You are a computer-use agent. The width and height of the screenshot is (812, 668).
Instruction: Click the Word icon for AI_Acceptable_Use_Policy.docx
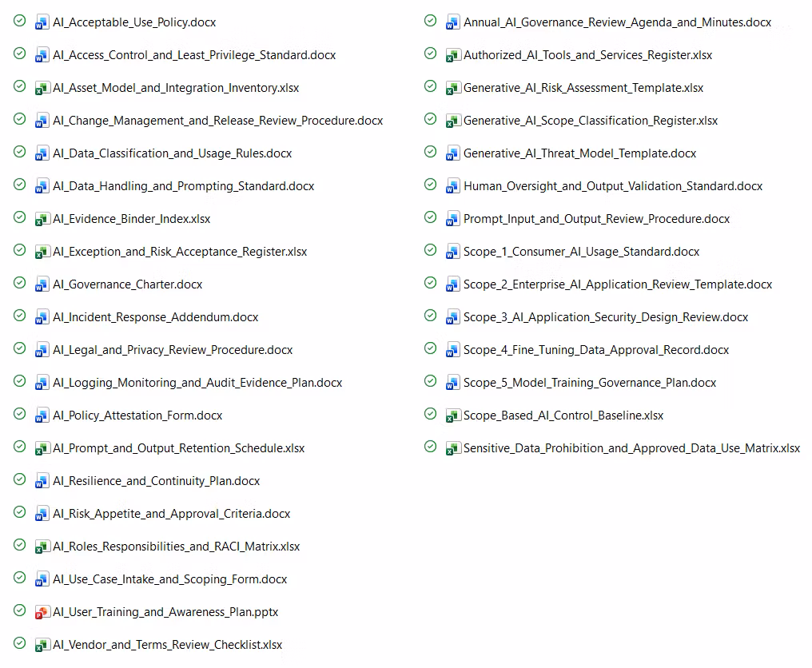42,22
